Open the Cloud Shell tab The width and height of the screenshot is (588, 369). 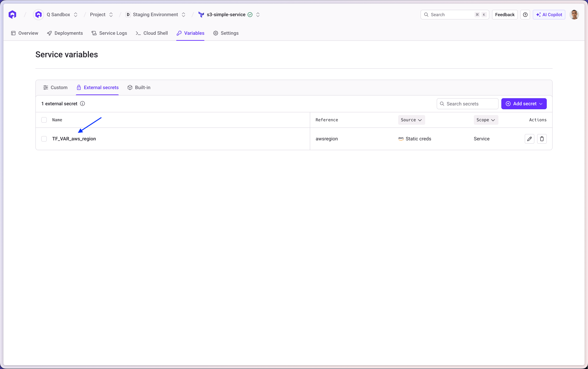(152, 33)
